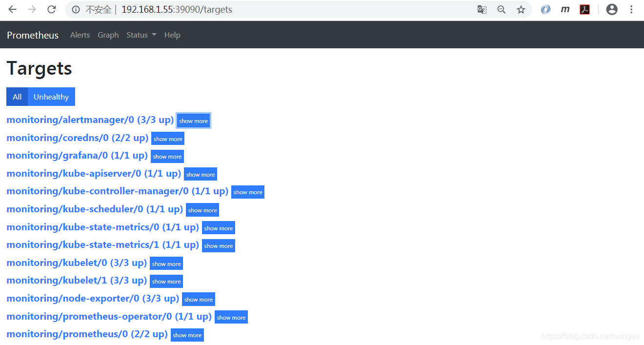Expand kubelet/1 with show more
The image size is (644, 345).
click(x=166, y=281)
